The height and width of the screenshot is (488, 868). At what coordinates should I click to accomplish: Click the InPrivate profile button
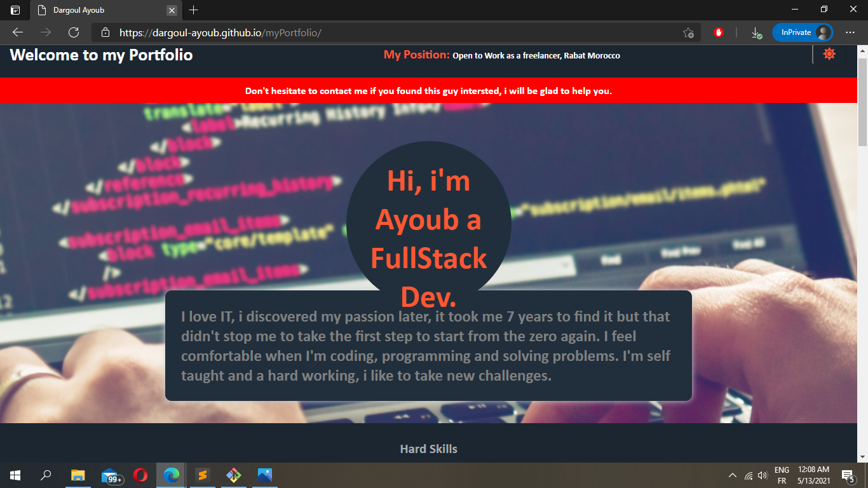(x=803, y=32)
